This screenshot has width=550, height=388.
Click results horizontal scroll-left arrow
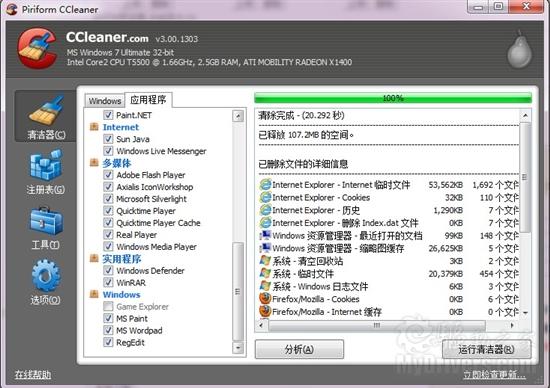click(261, 325)
